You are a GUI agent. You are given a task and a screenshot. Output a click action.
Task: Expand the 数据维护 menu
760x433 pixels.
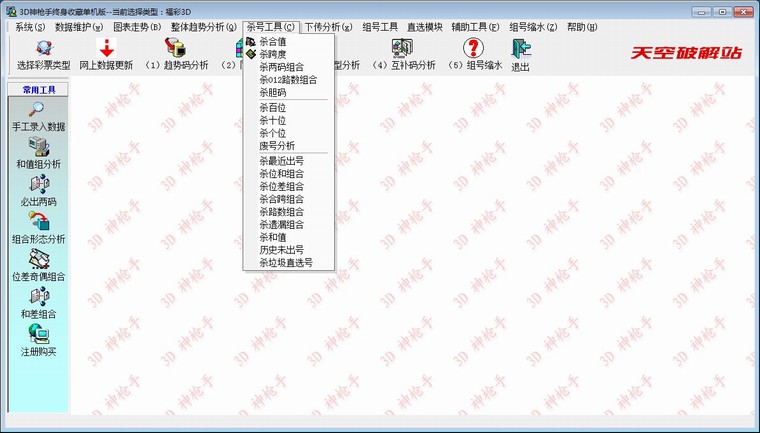(78, 27)
